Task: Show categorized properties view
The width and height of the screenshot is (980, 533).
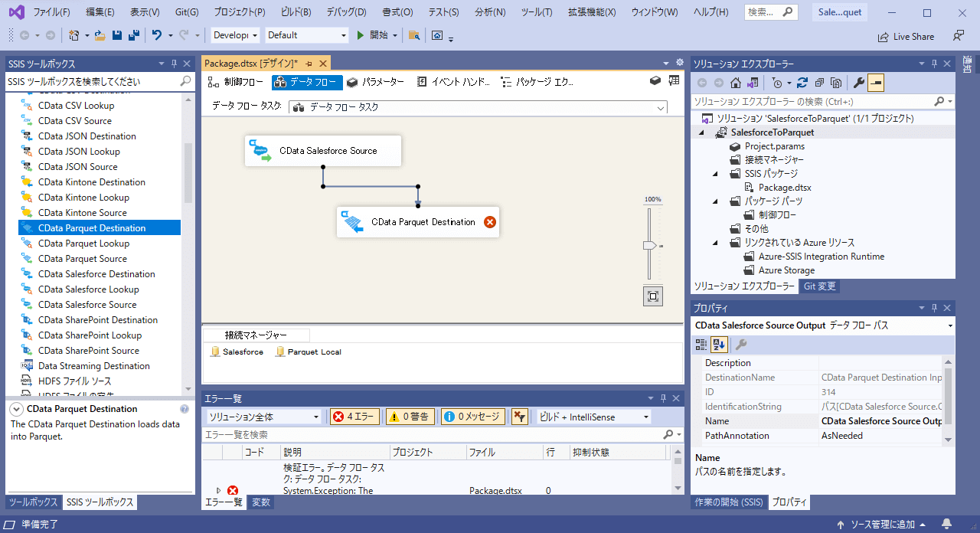Action: point(702,345)
